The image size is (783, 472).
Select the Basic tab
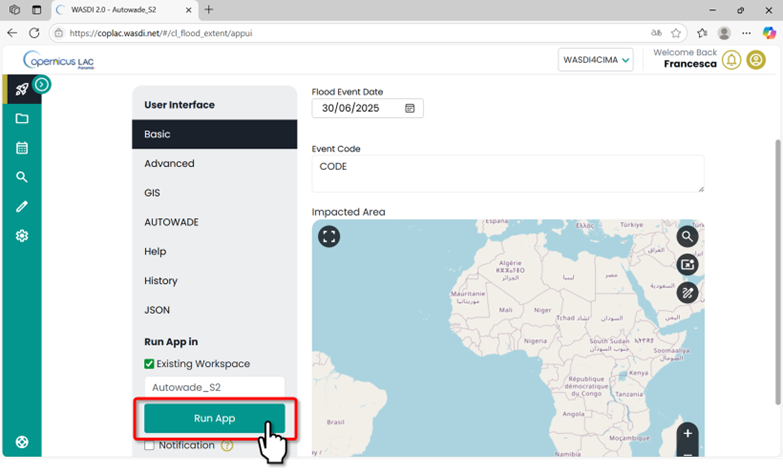pyautogui.click(x=214, y=134)
